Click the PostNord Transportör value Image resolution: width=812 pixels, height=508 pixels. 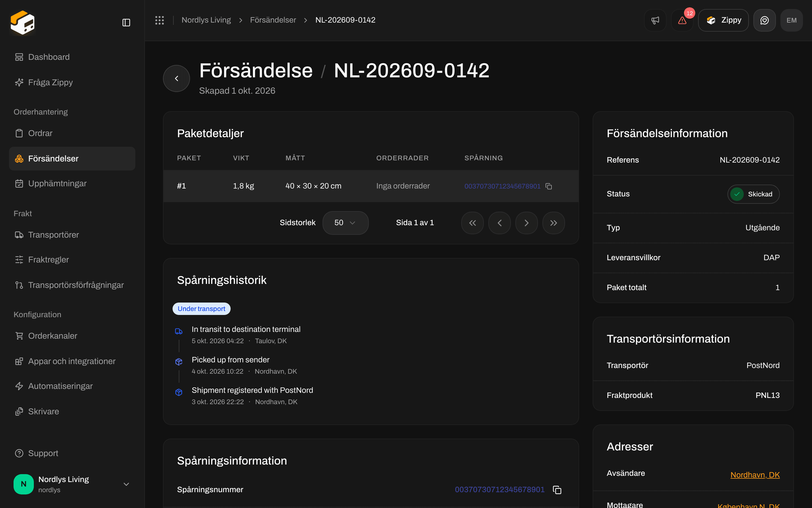coord(763,365)
